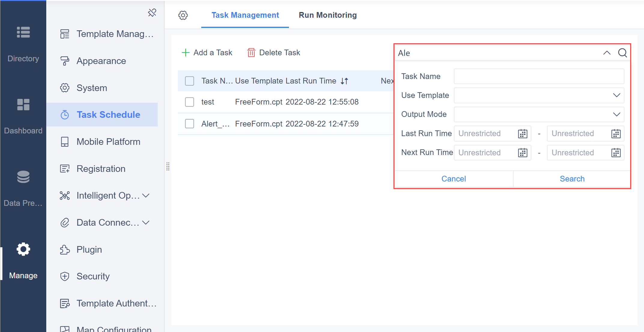Viewport: 644px width, 332px height.
Task: Click the settings gear beside Task Management
Action: coord(183,15)
